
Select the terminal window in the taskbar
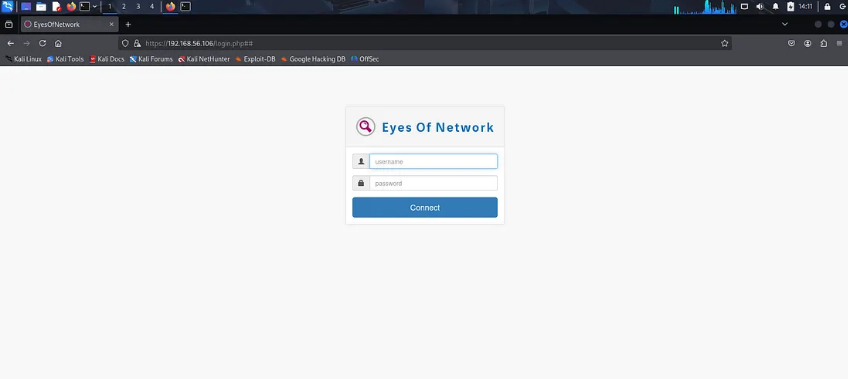[186, 6]
